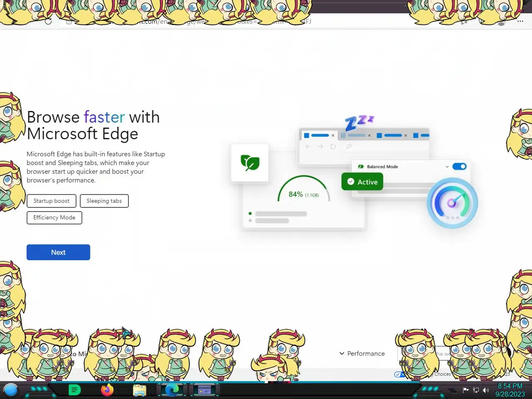The image size is (532, 399).
Task: Open the purple window app in taskbar
Action: (204, 390)
